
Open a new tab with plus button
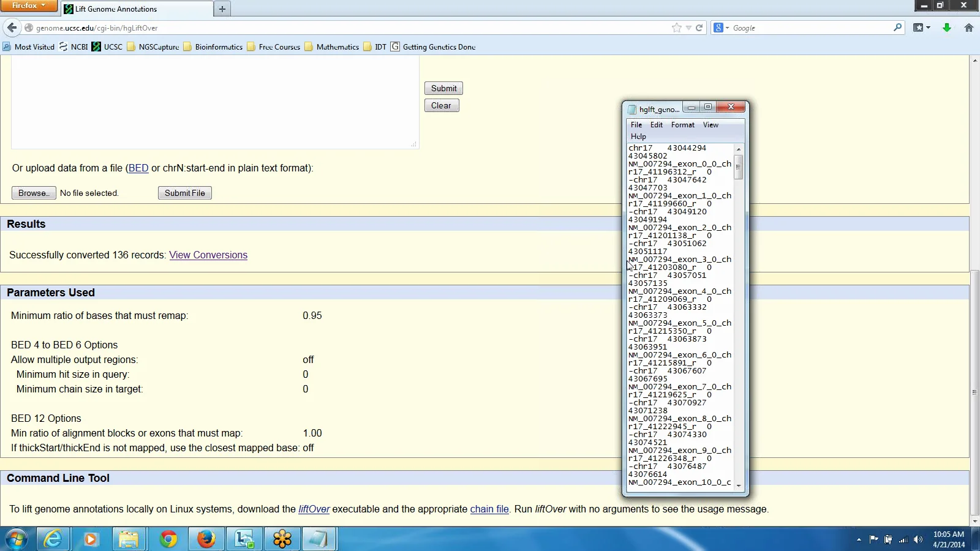click(222, 9)
